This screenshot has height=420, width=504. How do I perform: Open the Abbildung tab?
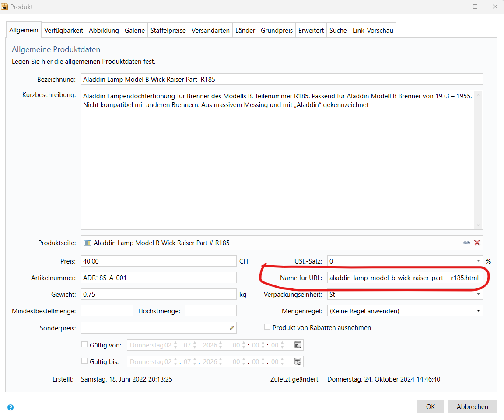(104, 31)
